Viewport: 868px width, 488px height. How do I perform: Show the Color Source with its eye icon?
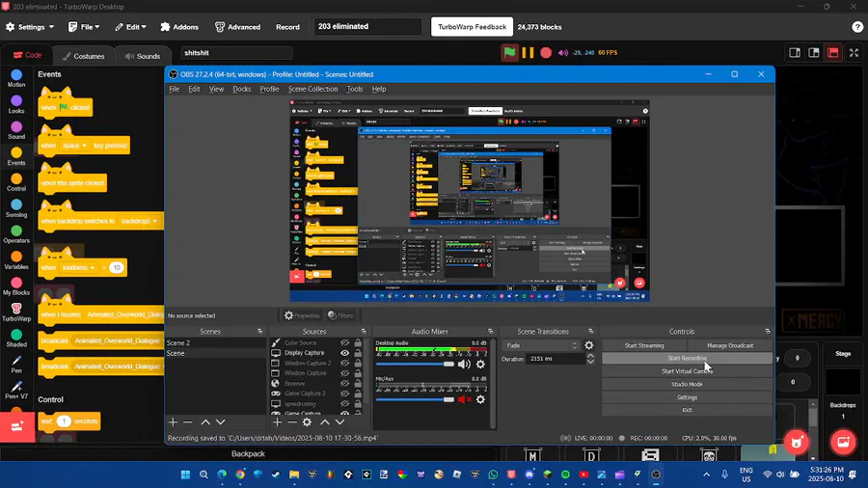[345, 343]
